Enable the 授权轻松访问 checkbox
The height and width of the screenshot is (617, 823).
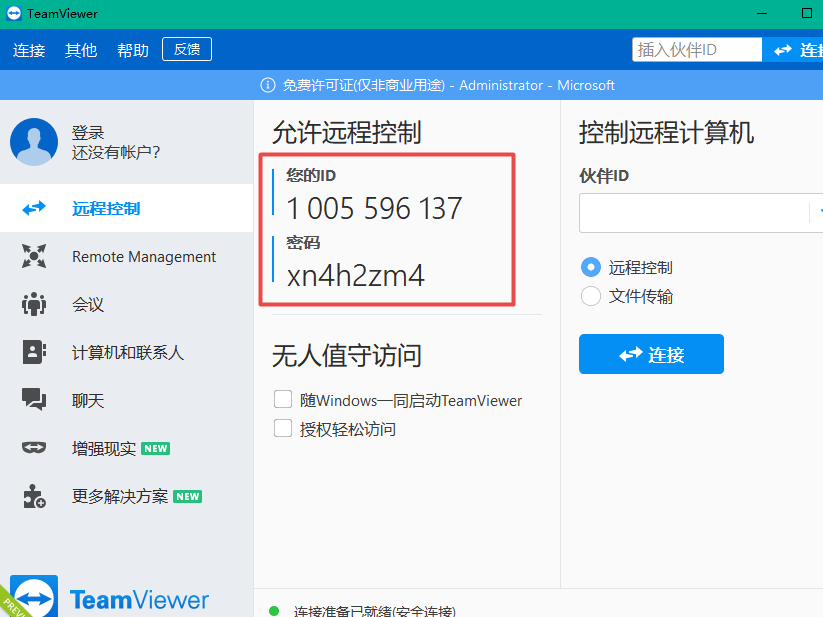[283, 428]
